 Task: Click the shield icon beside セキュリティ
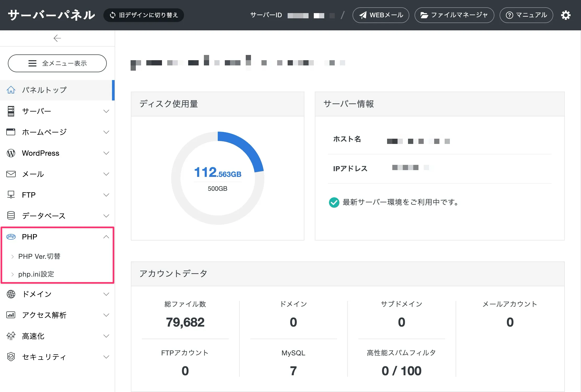tap(11, 357)
